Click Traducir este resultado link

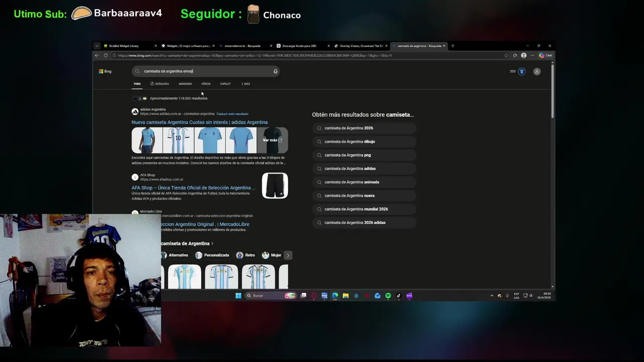pos(232,114)
